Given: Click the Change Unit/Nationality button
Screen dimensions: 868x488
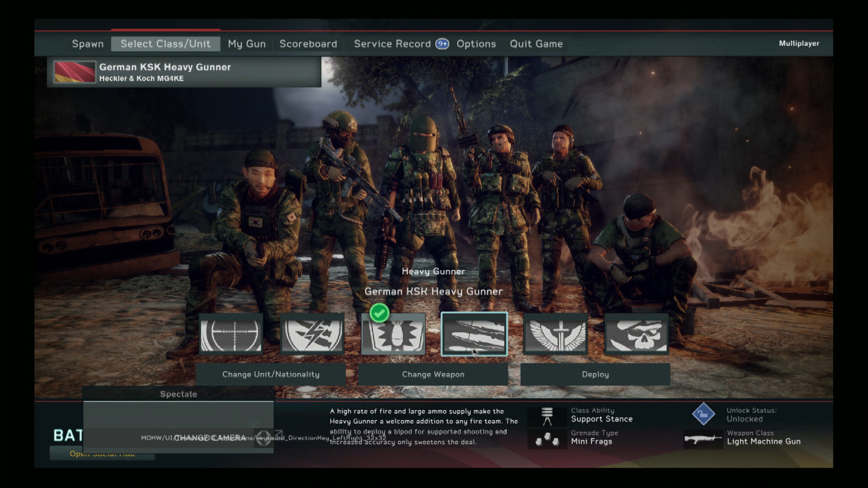Looking at the screenshot, I should pyautogui.click(x=271, y=374).
